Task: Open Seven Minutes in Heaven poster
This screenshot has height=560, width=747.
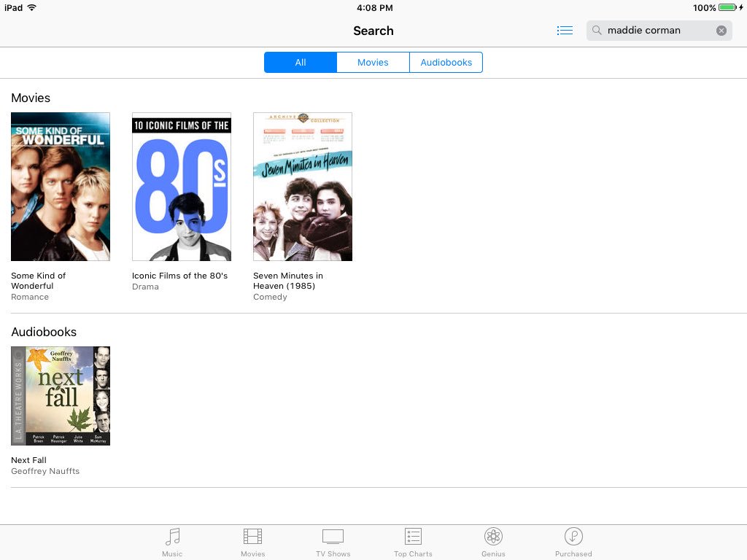Action: [x=303, y=187]
